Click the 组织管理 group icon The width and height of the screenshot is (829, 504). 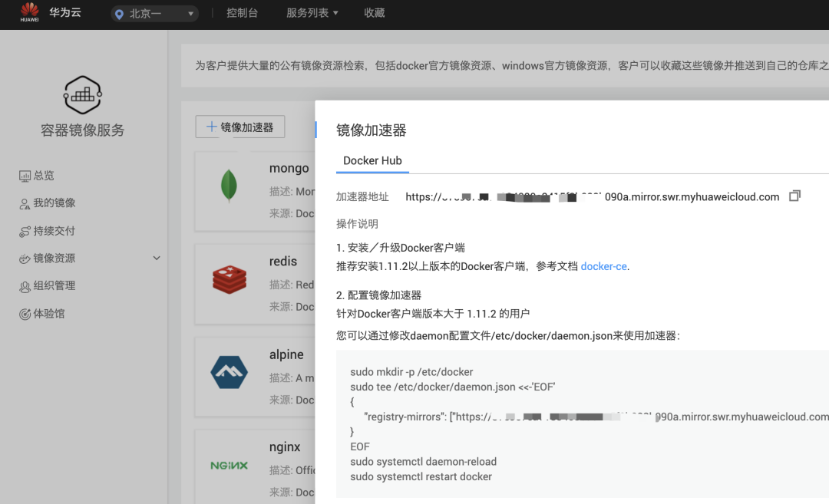[x=25, y=286]
